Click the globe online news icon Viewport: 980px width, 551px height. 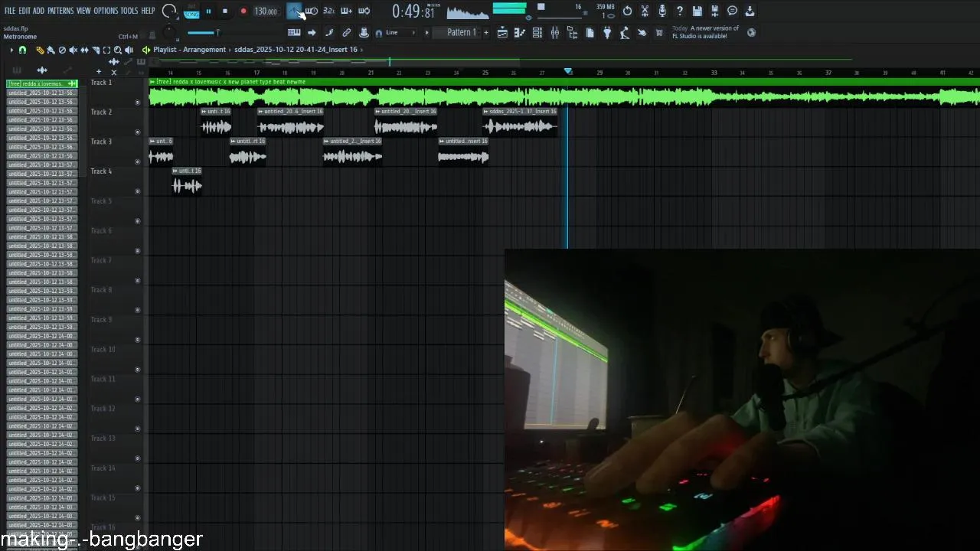751,32
